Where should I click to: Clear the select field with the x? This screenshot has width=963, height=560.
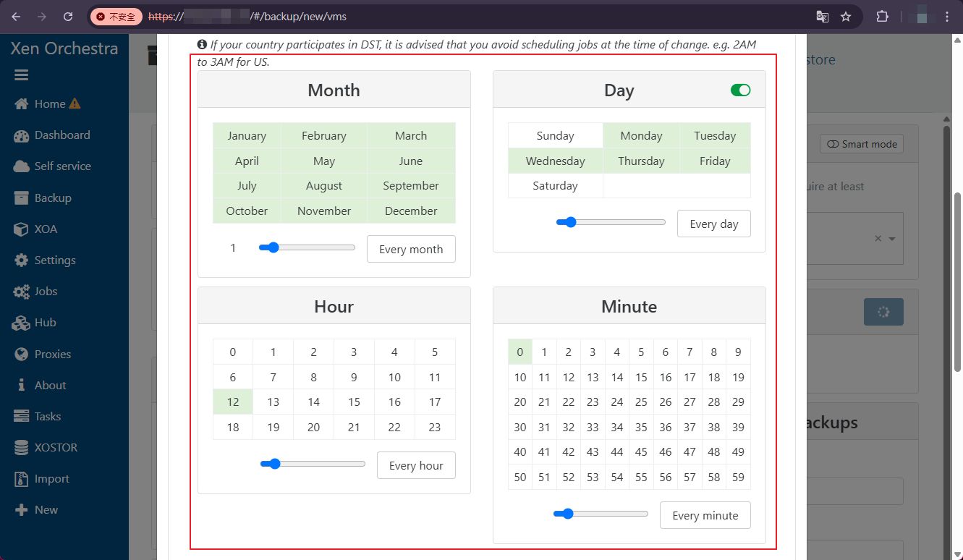[878, 239]
